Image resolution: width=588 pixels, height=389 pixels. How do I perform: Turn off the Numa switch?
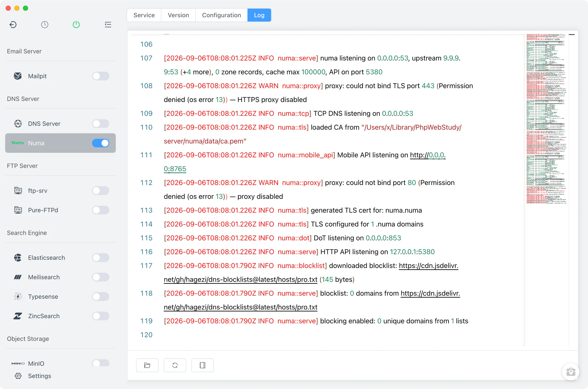pos(100,143)
